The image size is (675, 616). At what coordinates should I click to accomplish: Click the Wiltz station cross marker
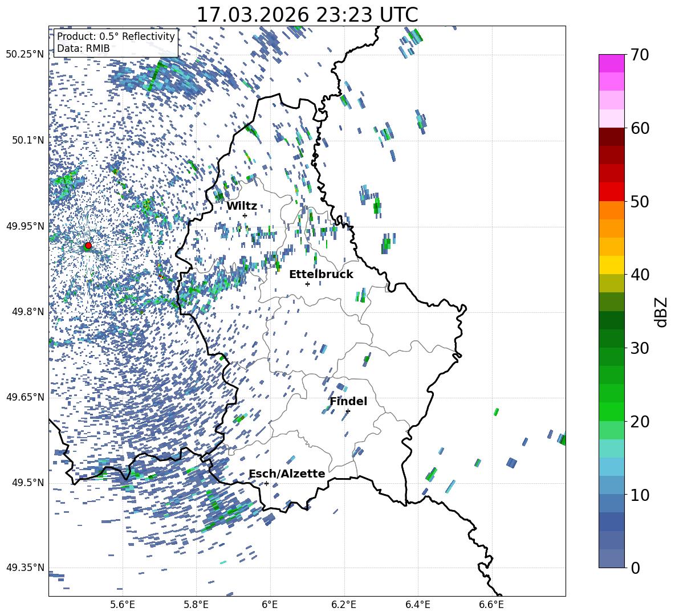(245, 215)
